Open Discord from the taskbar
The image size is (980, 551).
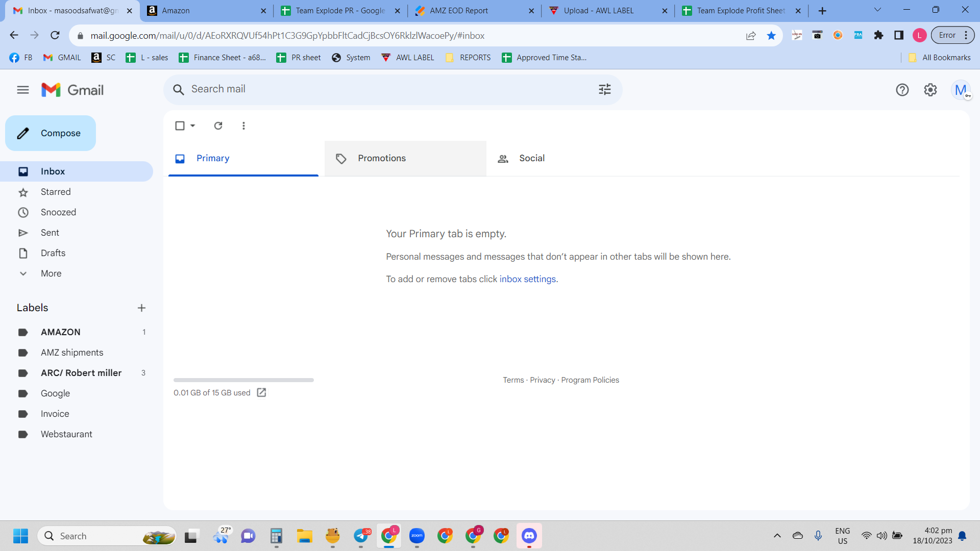pos(529,536)
